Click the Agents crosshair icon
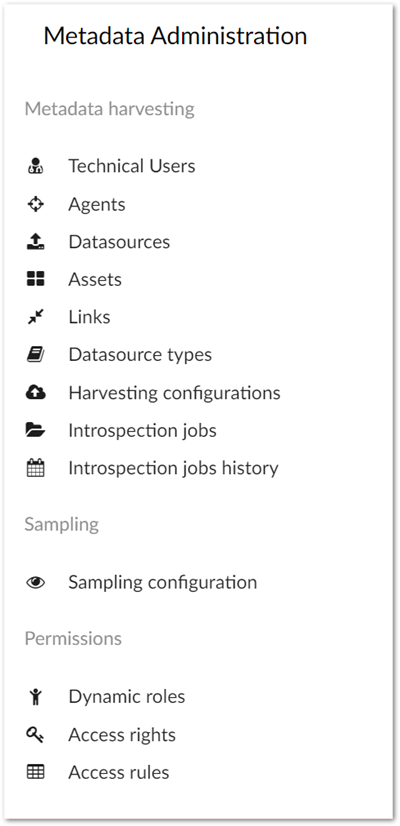The height and width of the screenshot is (826, 400). 35,204
